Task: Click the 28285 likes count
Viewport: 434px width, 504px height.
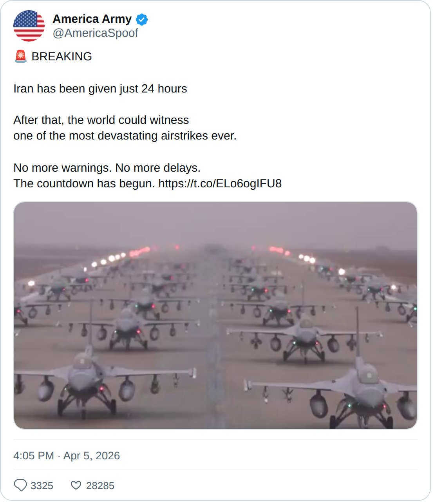Action: pyautogui.click(x=100, y=486)
